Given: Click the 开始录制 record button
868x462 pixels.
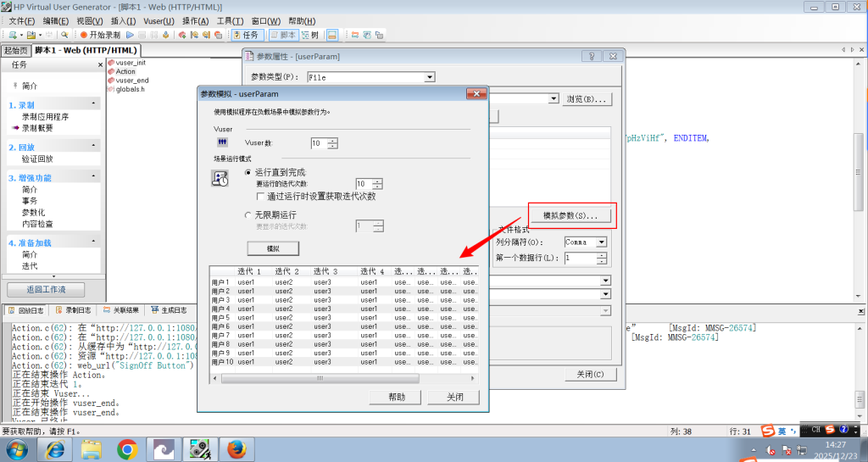Looking at the screenshot, I should coord(101,35).
